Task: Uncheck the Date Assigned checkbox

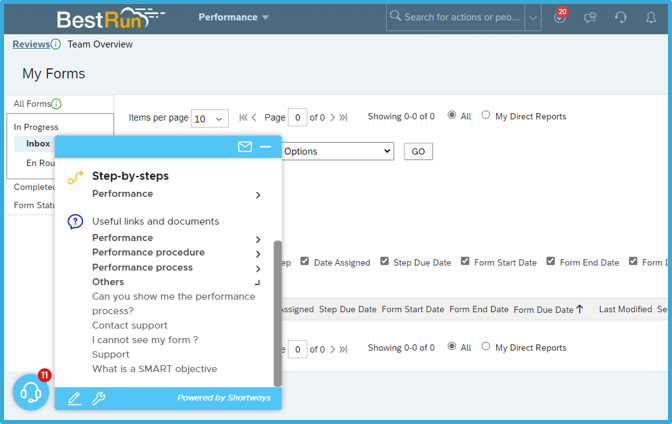Action: coord(304,261)
